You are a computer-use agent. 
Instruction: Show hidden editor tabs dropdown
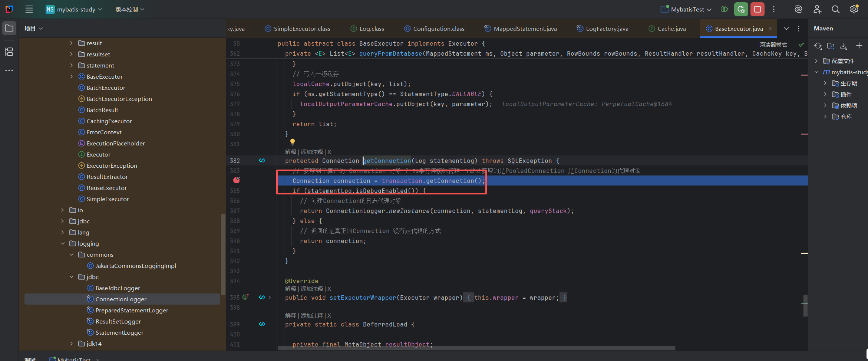tap(786, 29)
